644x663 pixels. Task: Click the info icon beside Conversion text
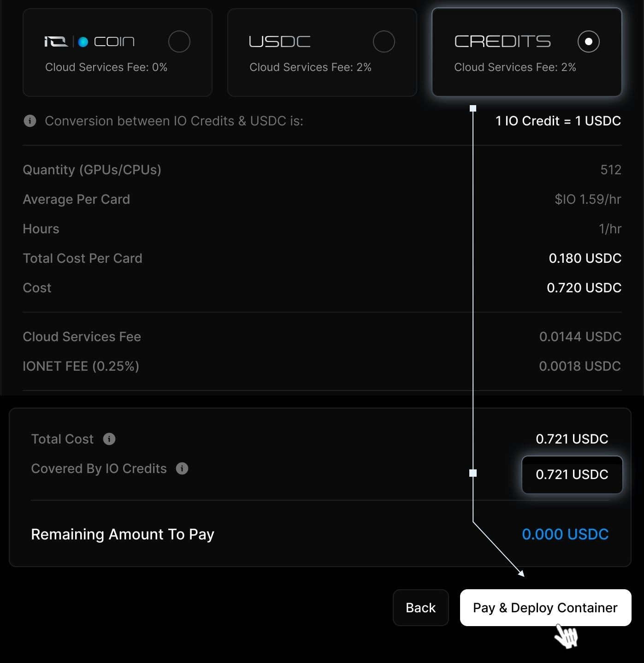coord(30,121)
